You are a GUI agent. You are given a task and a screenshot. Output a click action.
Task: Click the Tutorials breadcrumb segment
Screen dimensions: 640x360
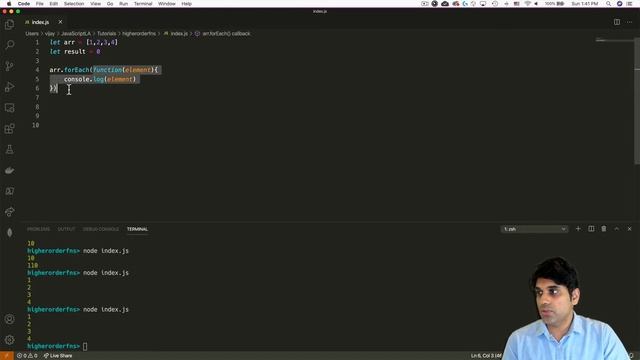pyautogui.click(x=106, y=33)
